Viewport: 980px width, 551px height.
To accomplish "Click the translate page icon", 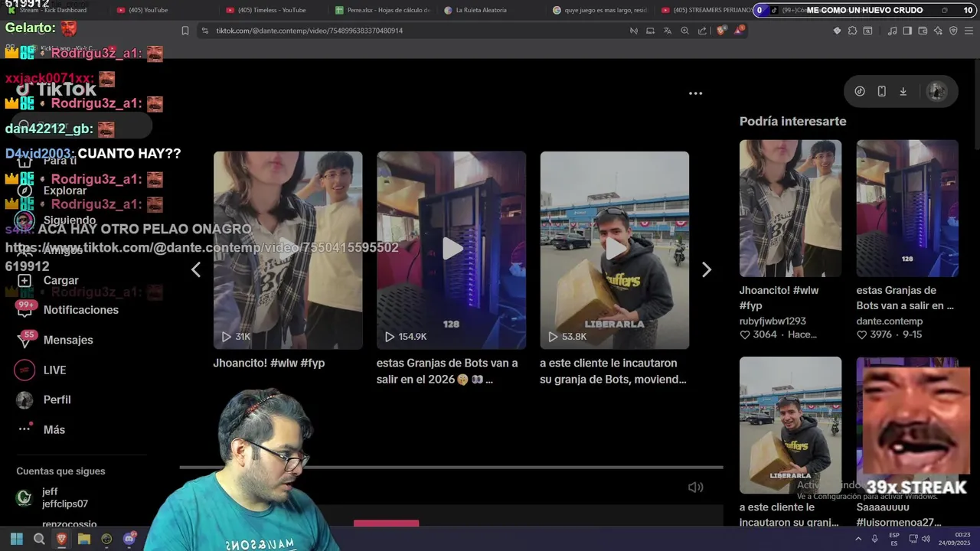I will (x=667, y=31).
